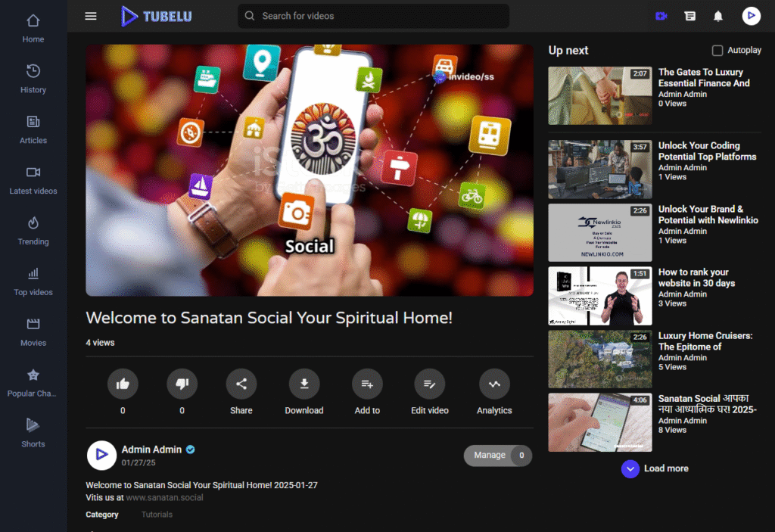Open the hamburger menu in header
The image size is (775, 532).
[x=91, y=16]
